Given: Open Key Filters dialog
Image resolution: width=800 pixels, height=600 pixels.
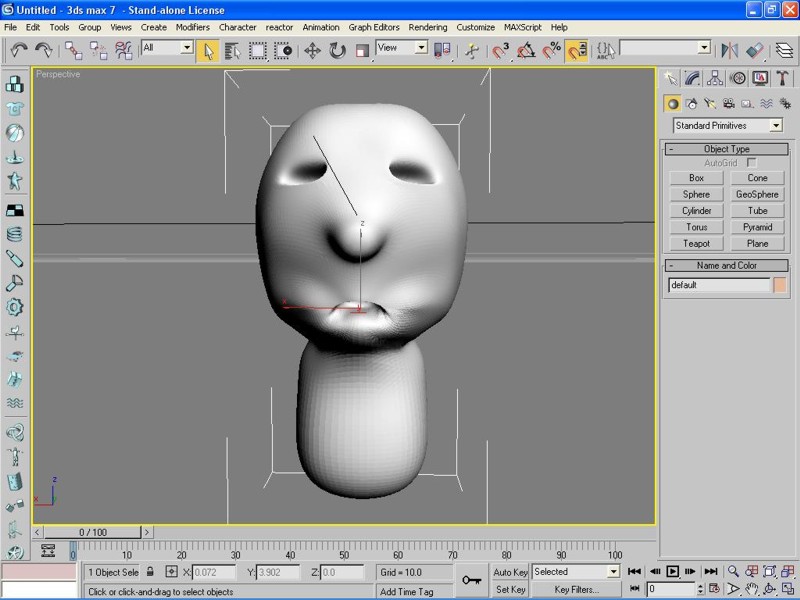Looking at the screenshot, I should pos(576,589).
